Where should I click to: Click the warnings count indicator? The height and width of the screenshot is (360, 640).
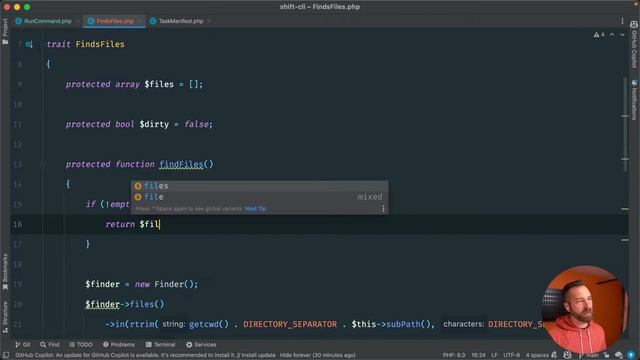599,35
